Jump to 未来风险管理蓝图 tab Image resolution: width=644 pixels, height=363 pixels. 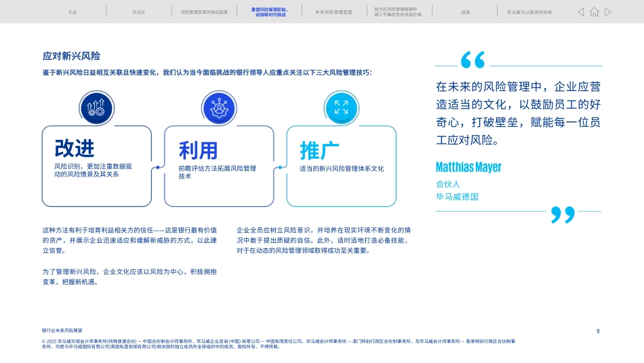click(334, 12)
